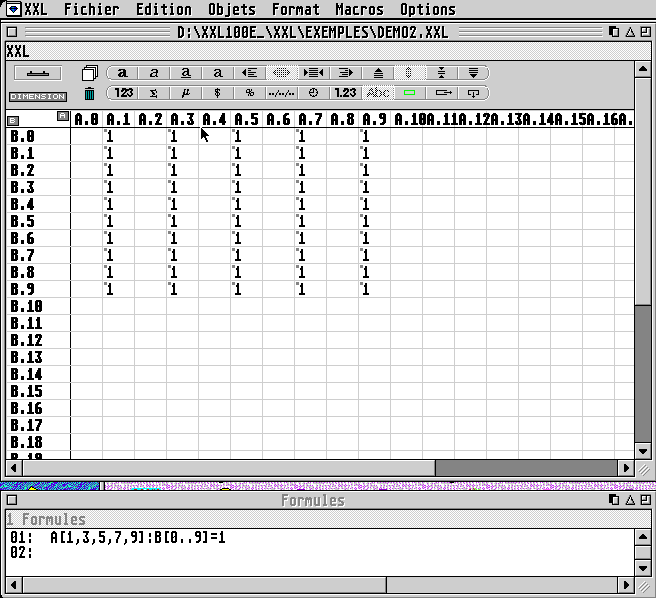Select the sigma sum function icon
Screen dimensions: 656x598
pos(154,93)
